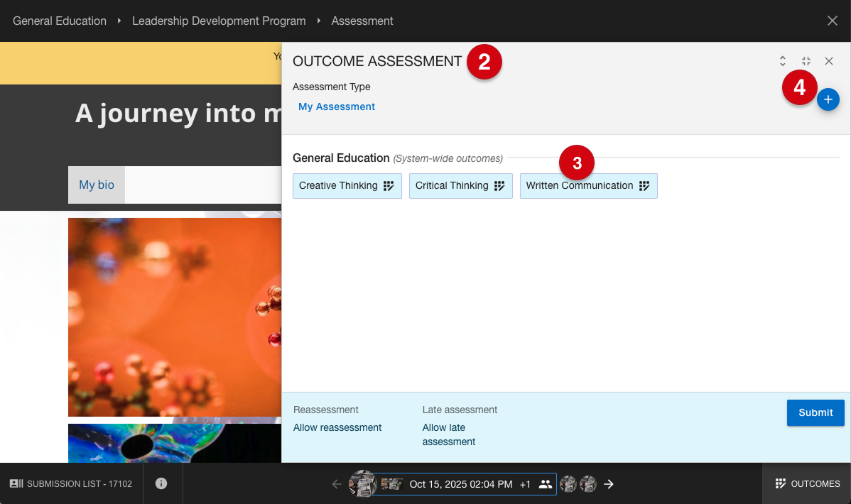The height and width of the screenshot is (504, 851).
Task: Show submission info with the info icon
Action: click(161, 483)
